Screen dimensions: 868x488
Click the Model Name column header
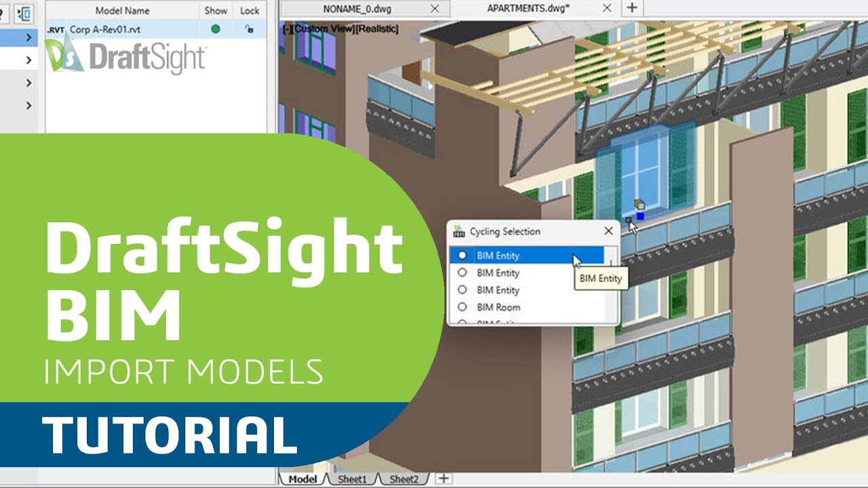tap(123, 11)
